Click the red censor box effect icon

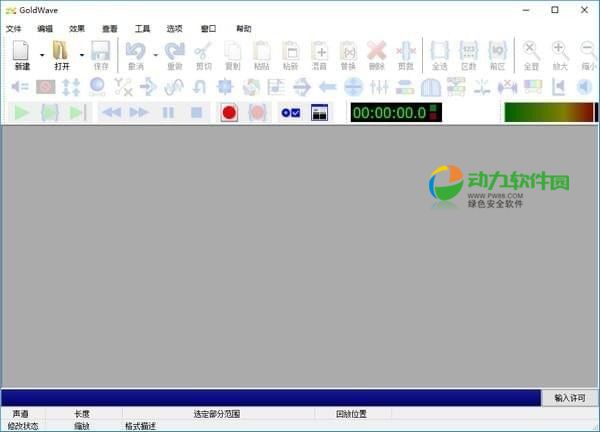46,87
